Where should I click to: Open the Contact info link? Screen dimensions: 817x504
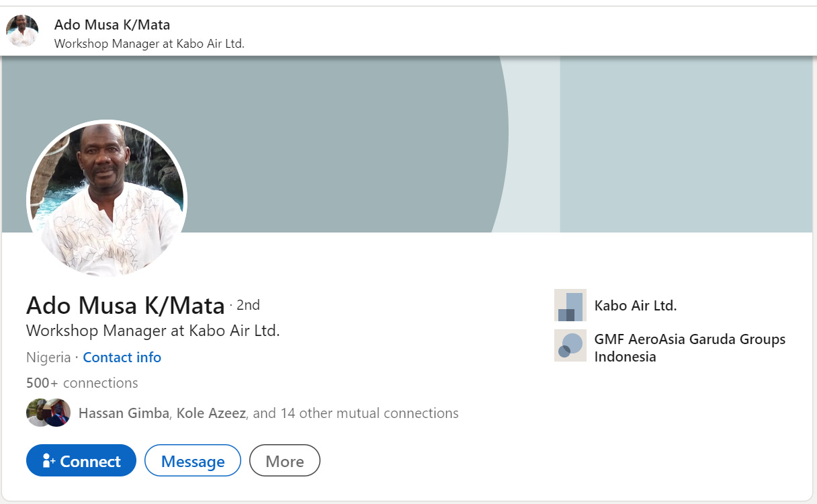pyautogui.click(x=122, y=358)
